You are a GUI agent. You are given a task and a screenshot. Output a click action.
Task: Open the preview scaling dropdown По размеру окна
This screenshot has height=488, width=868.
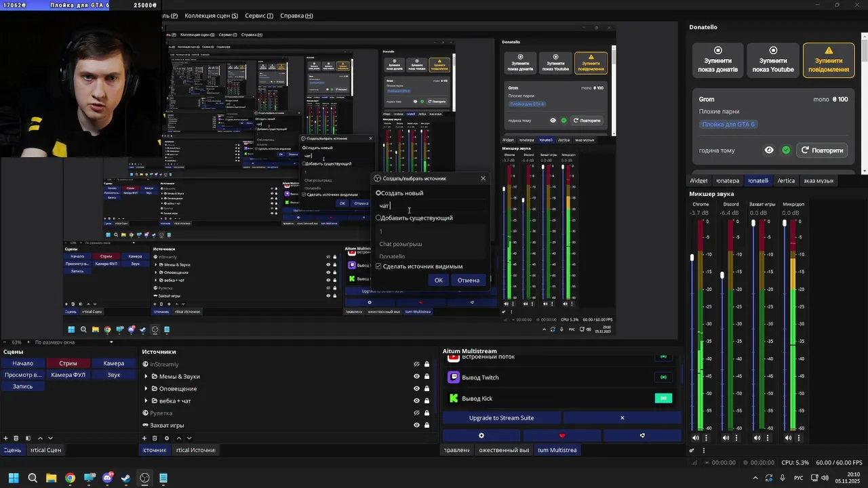(x=73, y=342)
